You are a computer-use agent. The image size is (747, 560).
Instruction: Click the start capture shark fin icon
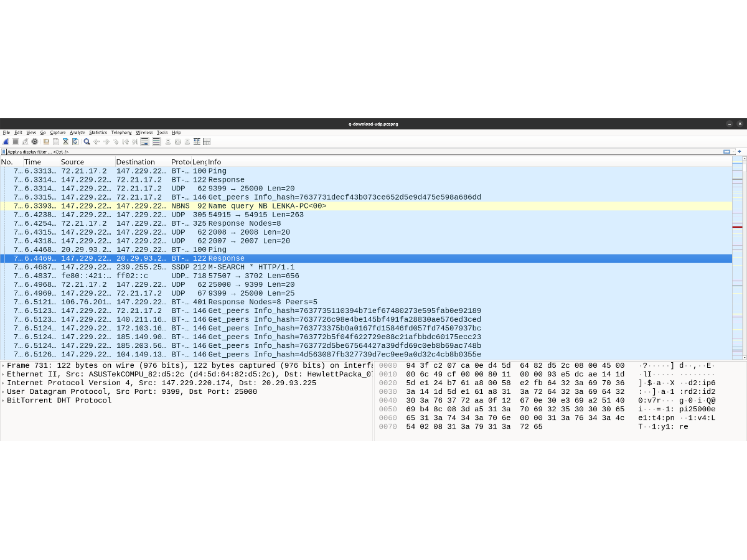(x=6, y=142)
